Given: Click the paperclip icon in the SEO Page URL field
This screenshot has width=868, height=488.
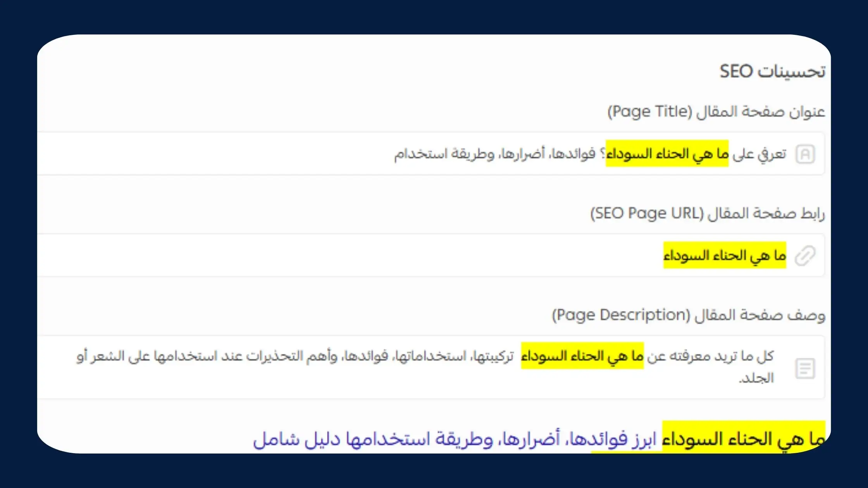Looking at the screenshot, I should 805,255.
